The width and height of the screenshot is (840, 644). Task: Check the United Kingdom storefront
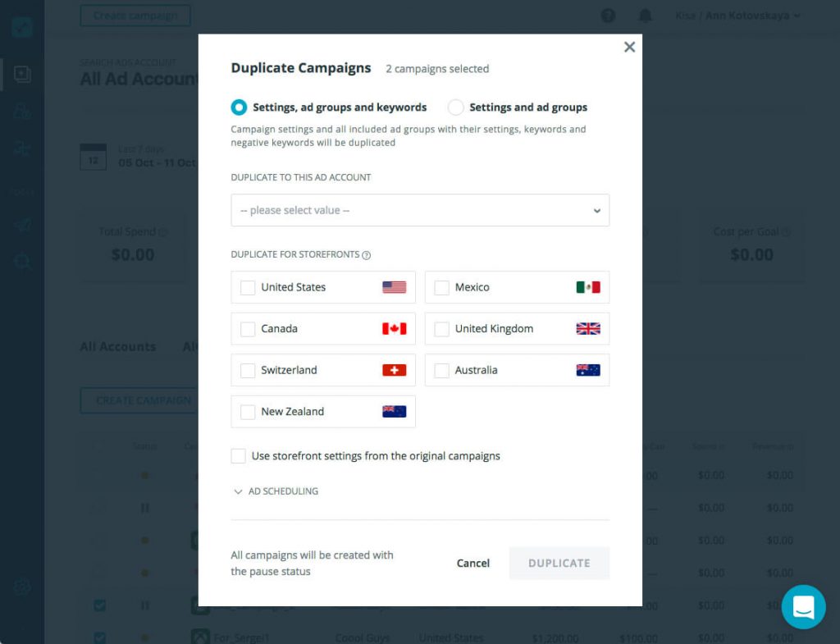click(441, 329)
